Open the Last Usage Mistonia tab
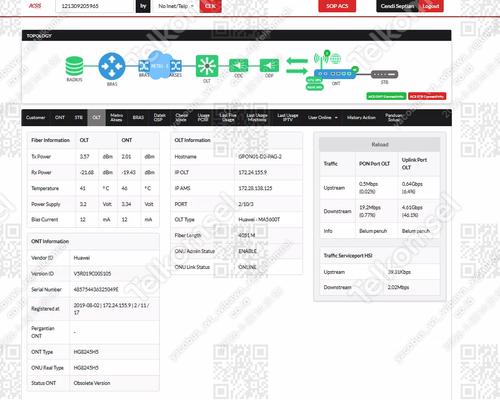This screenshot has height=400, width=500. pyautogui.click(x=257, y=118)
